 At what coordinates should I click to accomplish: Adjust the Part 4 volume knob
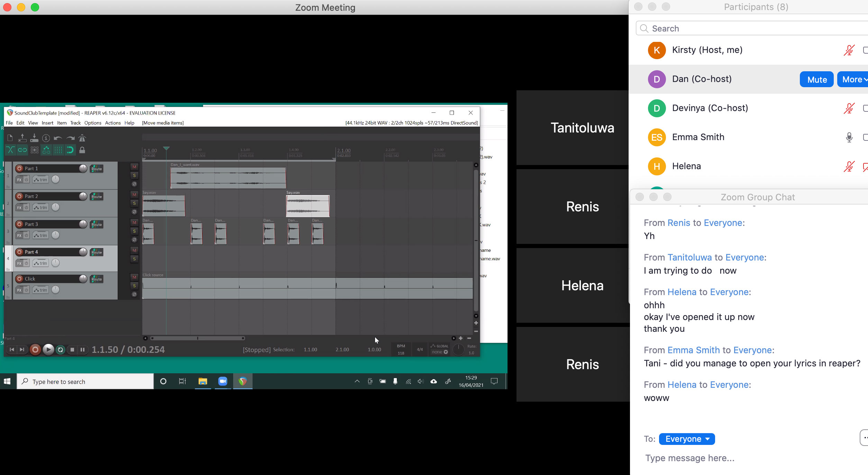(x=83, y=252)
